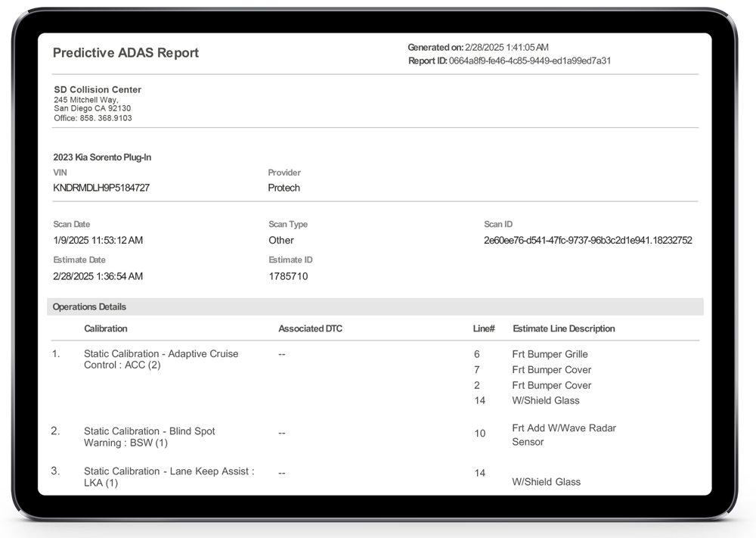Click line number 2
This screenshot has width=756, height=538.
click(477, 385)
